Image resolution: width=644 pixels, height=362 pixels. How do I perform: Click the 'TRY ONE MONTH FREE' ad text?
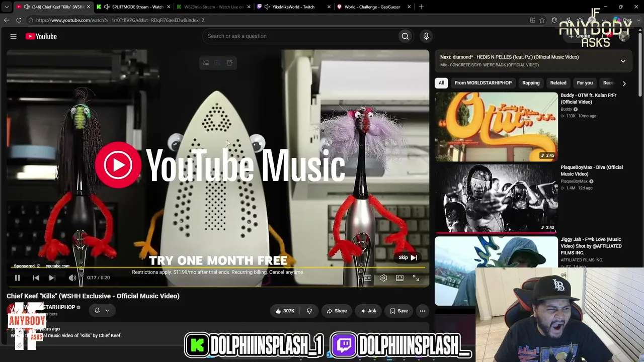pyautogui.click(x=218, y=260)
